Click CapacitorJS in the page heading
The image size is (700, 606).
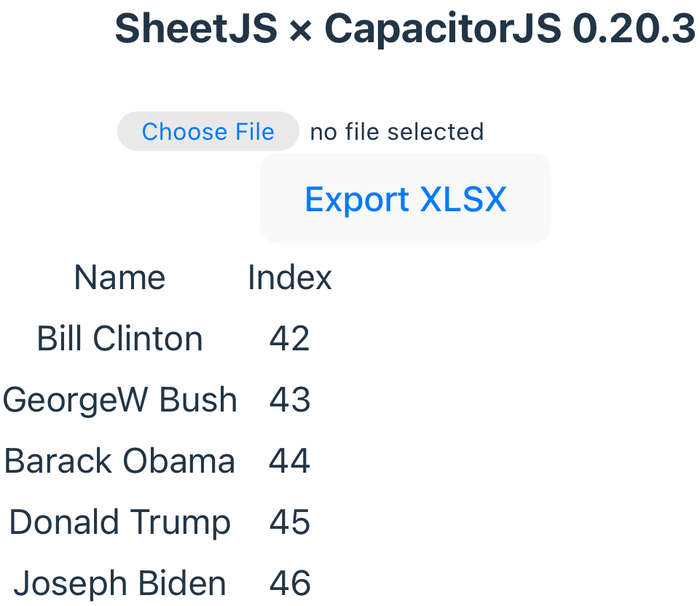click(443, 29)
